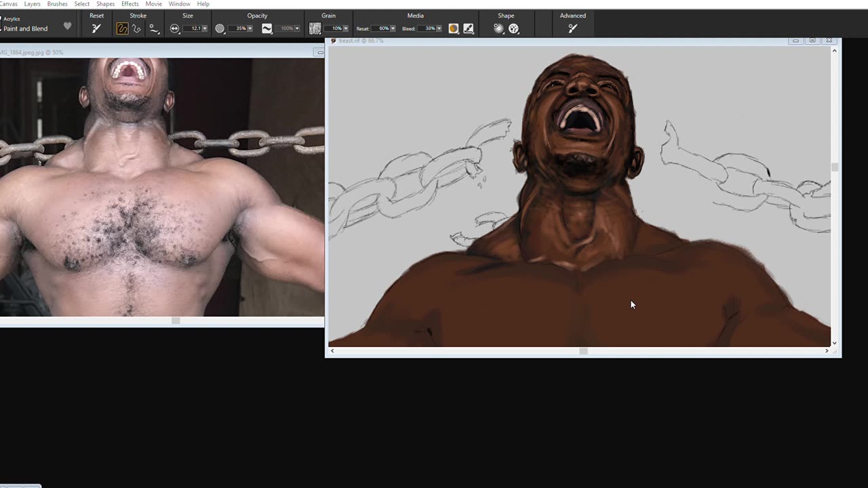Click the beast.rif scroll up arrow
Viewport: 868px width, 488px height.
click(x=835, y=51)
